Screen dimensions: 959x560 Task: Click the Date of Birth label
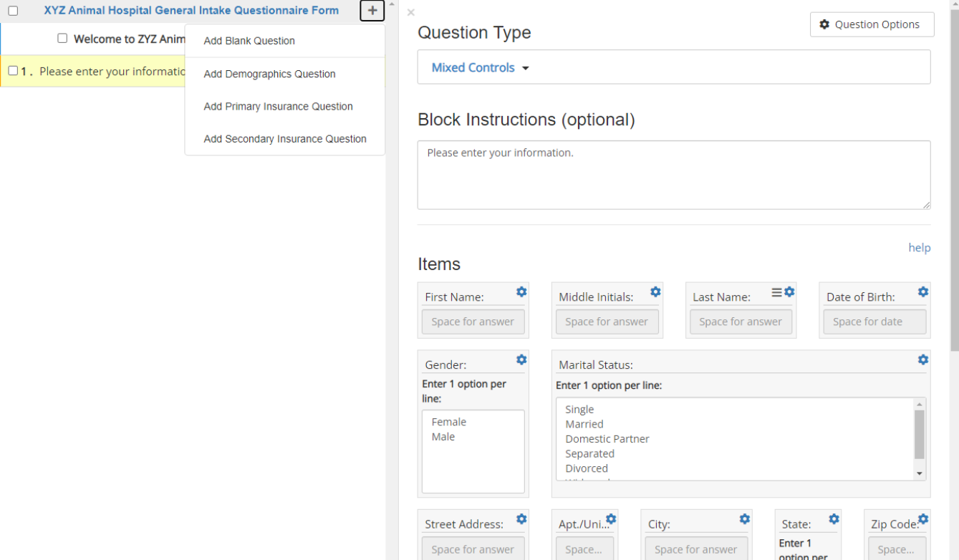(x=861, y=296)
